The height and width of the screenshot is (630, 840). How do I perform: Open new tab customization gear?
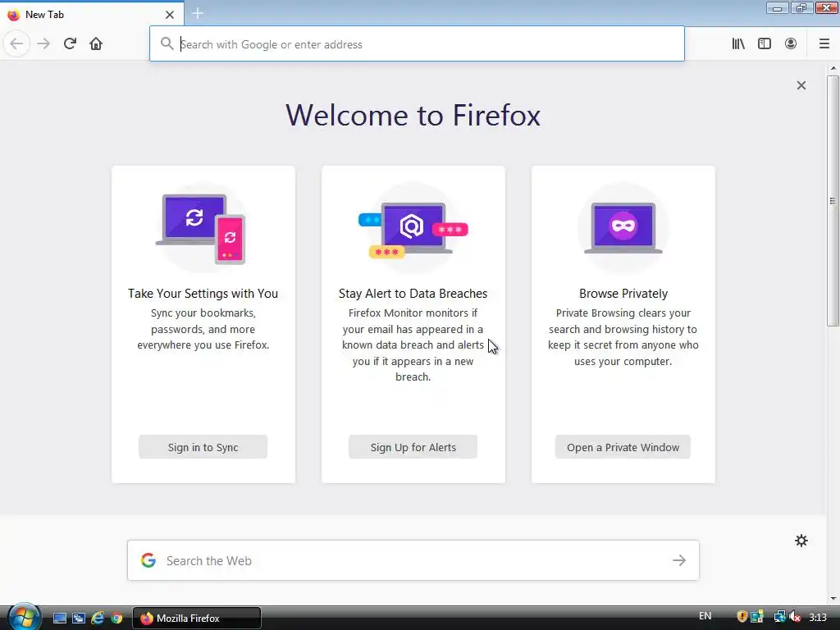tap(801, 541)
